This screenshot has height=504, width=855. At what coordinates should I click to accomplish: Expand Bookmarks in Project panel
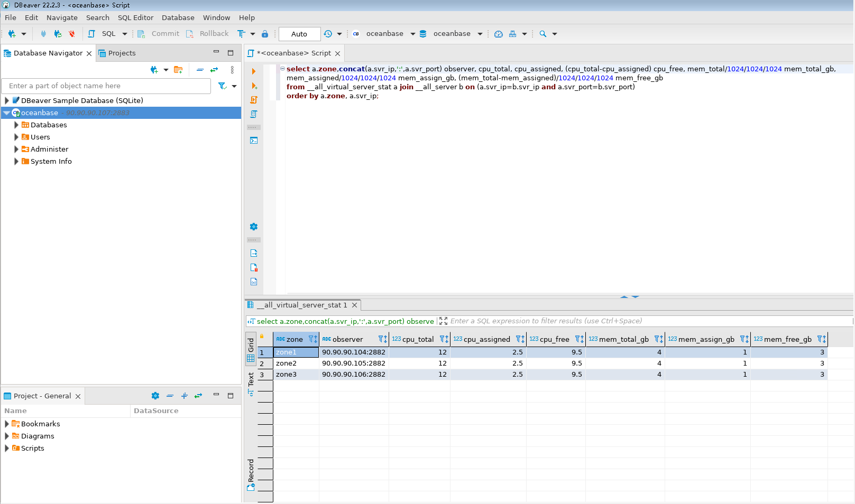point(7,424)
